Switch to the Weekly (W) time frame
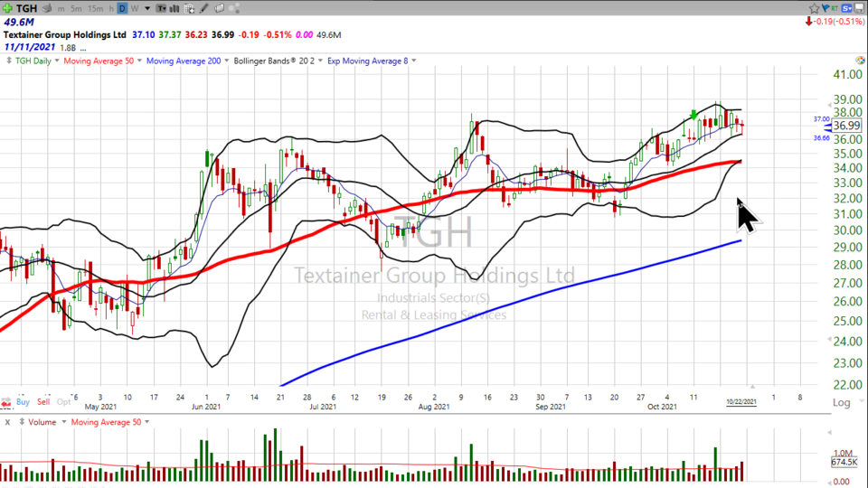The image size is (868, 488). click(x=135, y=8)
